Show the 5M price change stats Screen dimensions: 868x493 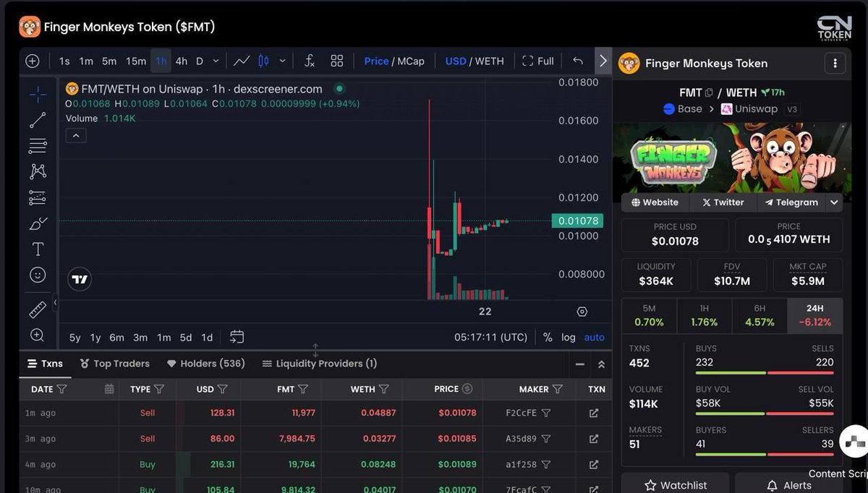tap(649, 315)
